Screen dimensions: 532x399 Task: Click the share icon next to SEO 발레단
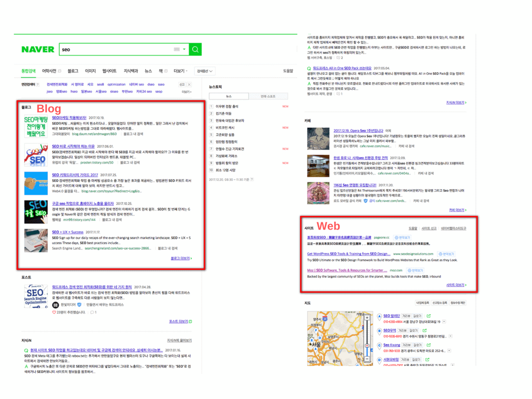pyautogui.click(x=429, y=316)
